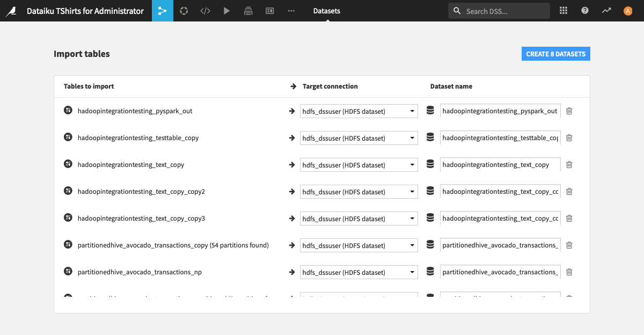Click the Administrator profile avatar
Image resolution: width=644 pixels, height=335 pixels.
click(627, 11)
